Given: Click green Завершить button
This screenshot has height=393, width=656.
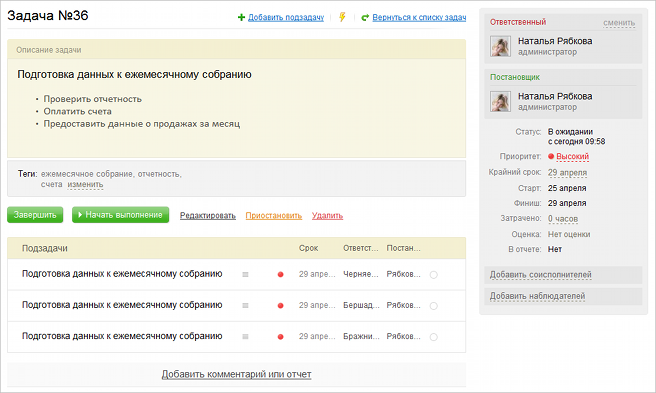Looking at the screenshot, I should click(35, 215).
